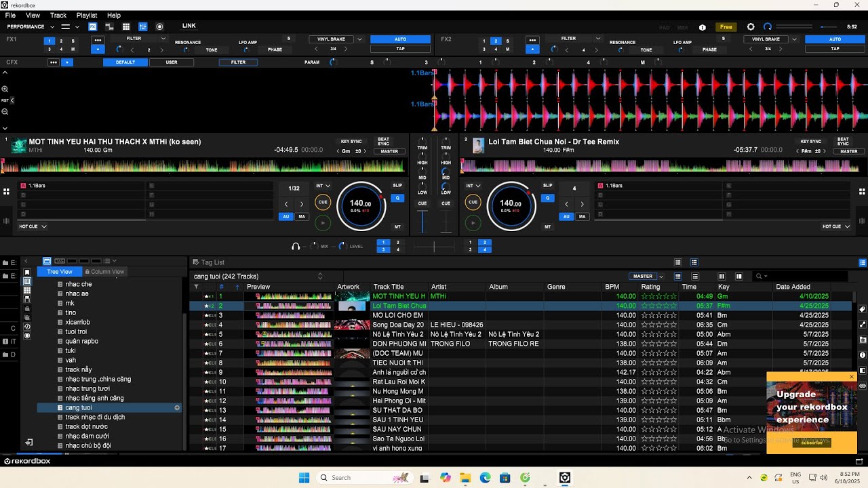
Task: Select CFX USER button
Action: 172,62
